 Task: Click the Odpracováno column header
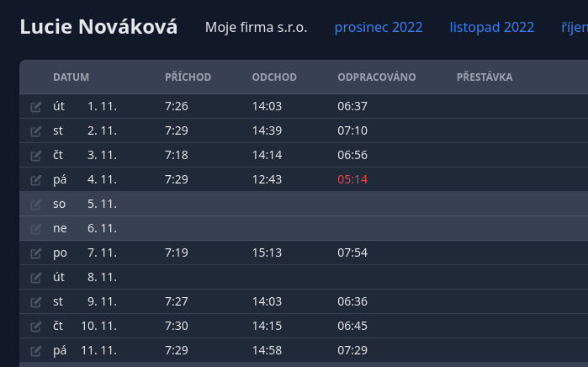377,77
